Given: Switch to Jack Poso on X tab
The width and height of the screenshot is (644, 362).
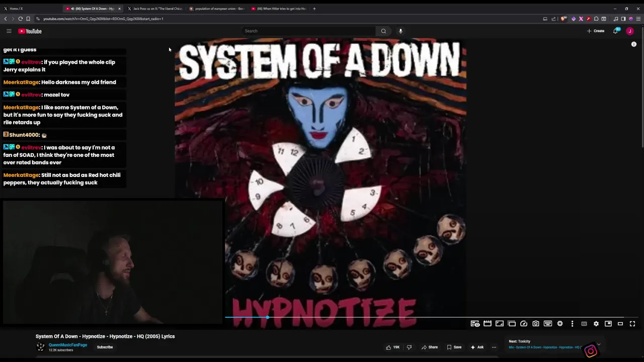Looking at the screenshot, I should [x=155, y=9].
